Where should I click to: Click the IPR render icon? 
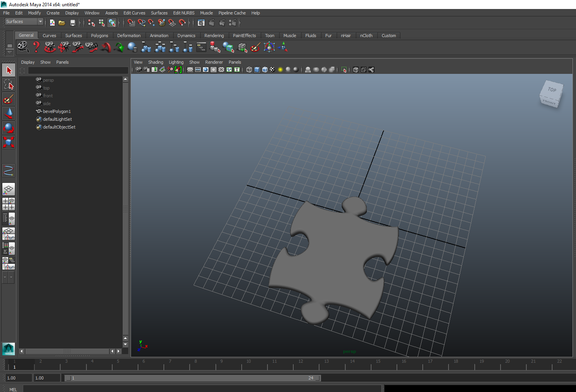pyautogui.click(x=222, y=23)
